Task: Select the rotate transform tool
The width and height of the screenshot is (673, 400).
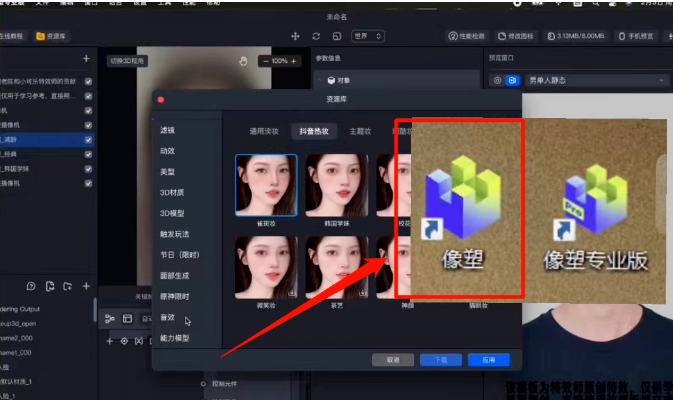Action: (316, 36)
